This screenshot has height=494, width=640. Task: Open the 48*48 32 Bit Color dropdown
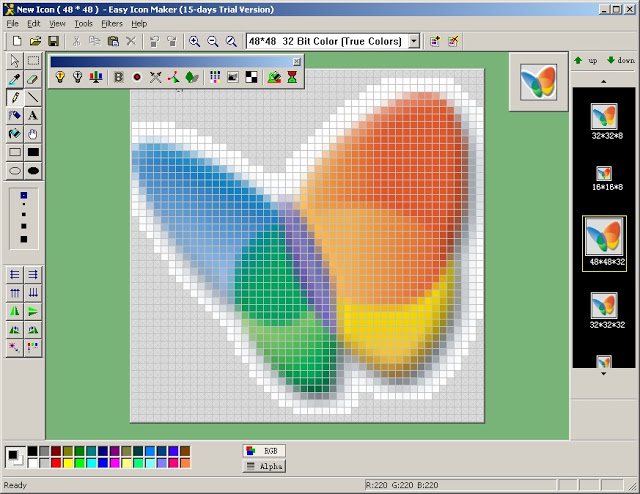[x=414, y=41]
